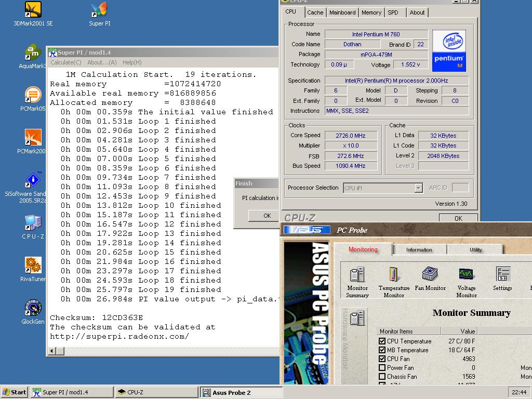Open the Windows Start menu
Screen dimensions: 532x399
[x=14, y=392]
